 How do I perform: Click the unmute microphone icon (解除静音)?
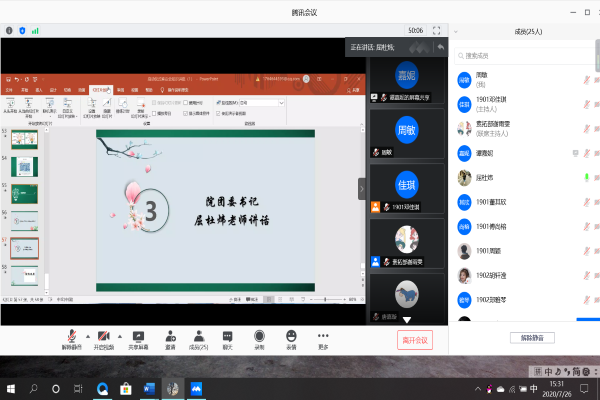71,337
